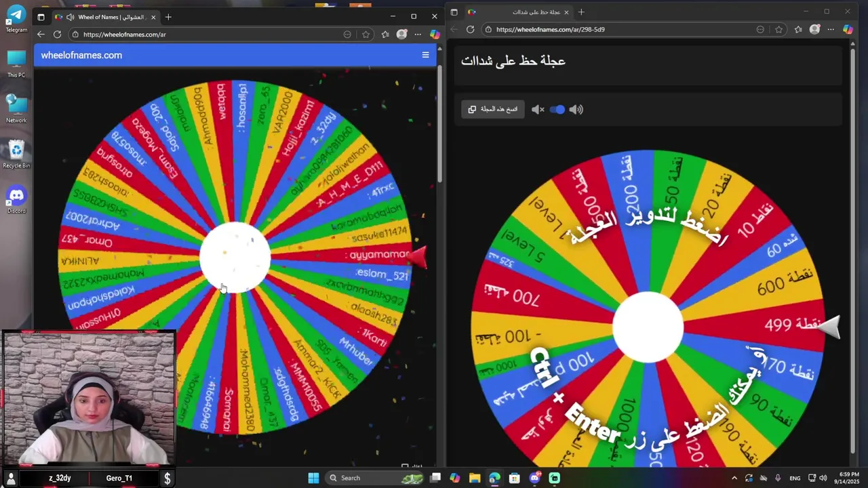
Task: Open tab actions menu in right browser
Action: pyautogui.click(x=454, y=12)
